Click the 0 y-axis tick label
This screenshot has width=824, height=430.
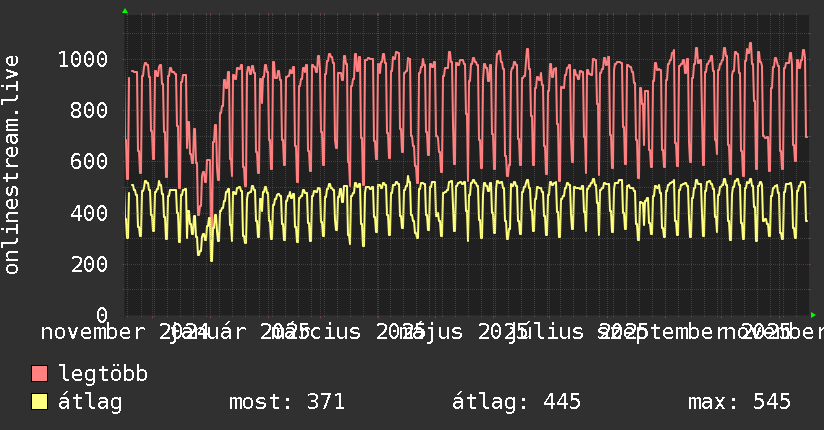tap(101, 315)
